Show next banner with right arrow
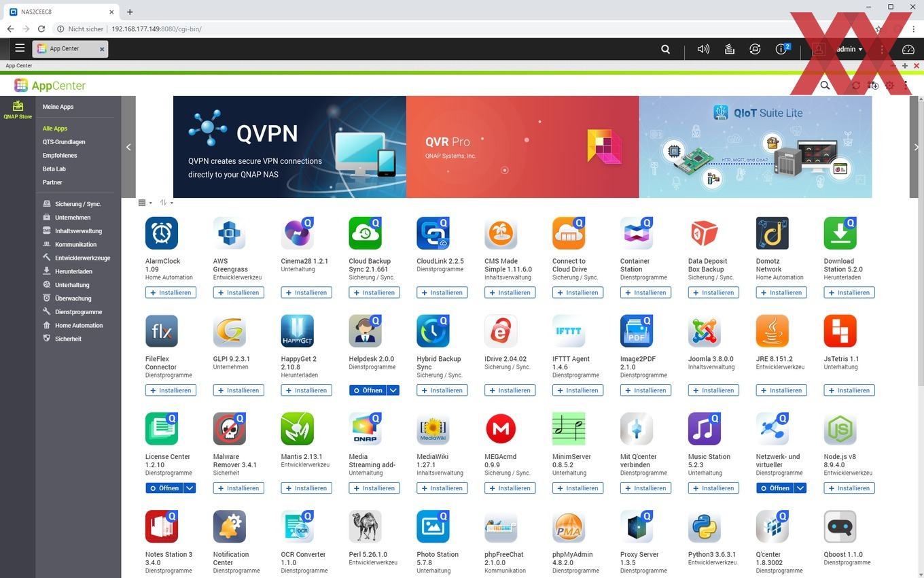 coord(916,147)
